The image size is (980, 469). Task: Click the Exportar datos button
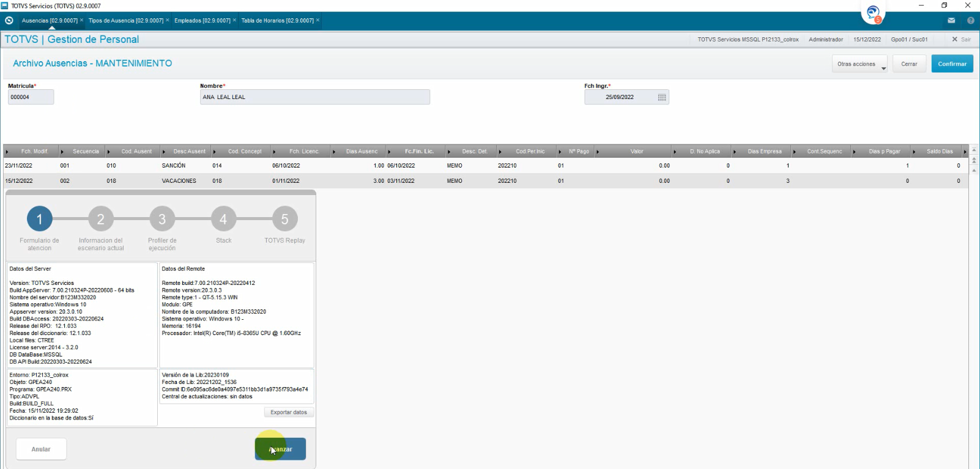[x=289, y=412]
